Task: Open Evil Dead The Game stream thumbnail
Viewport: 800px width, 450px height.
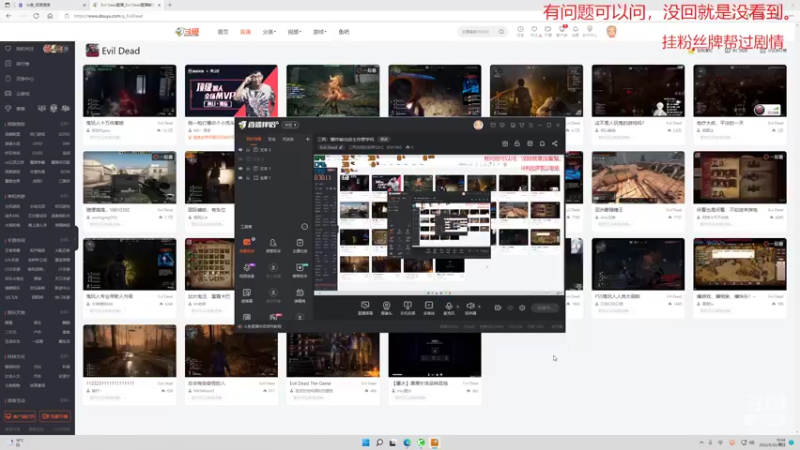Action: [x=333, y=355]
